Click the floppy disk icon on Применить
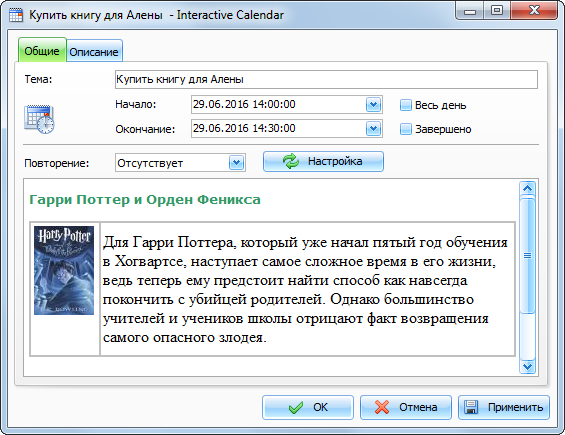The image size is (565, 435). [471, 407]
